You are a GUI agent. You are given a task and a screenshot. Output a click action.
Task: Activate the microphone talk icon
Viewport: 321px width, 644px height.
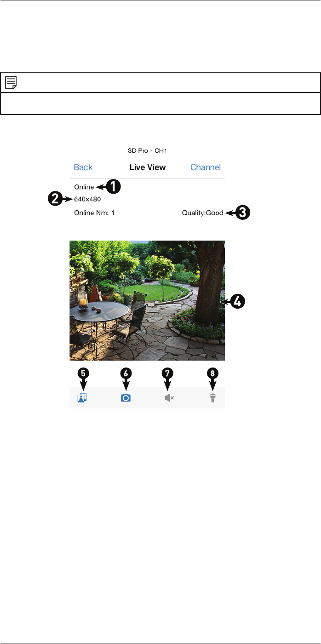coord(212,398)
